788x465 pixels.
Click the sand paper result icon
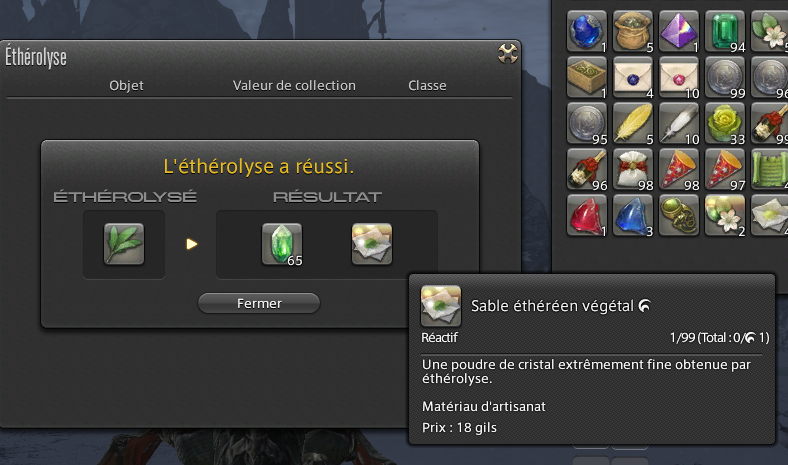372,244
